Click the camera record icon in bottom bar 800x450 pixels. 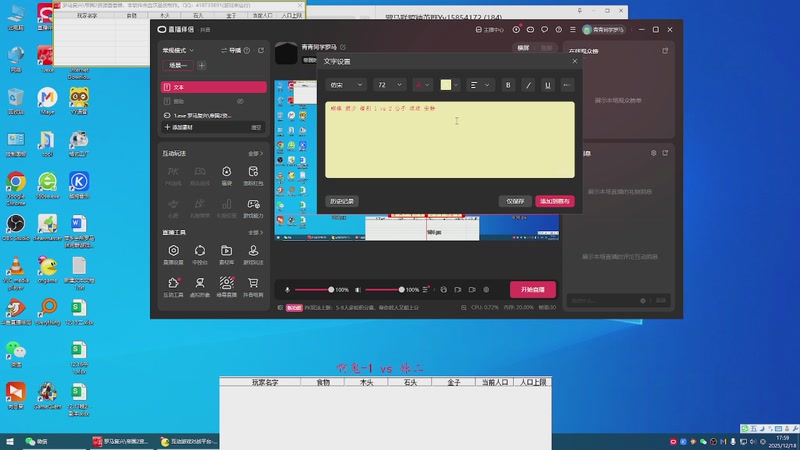pos(472,290)
